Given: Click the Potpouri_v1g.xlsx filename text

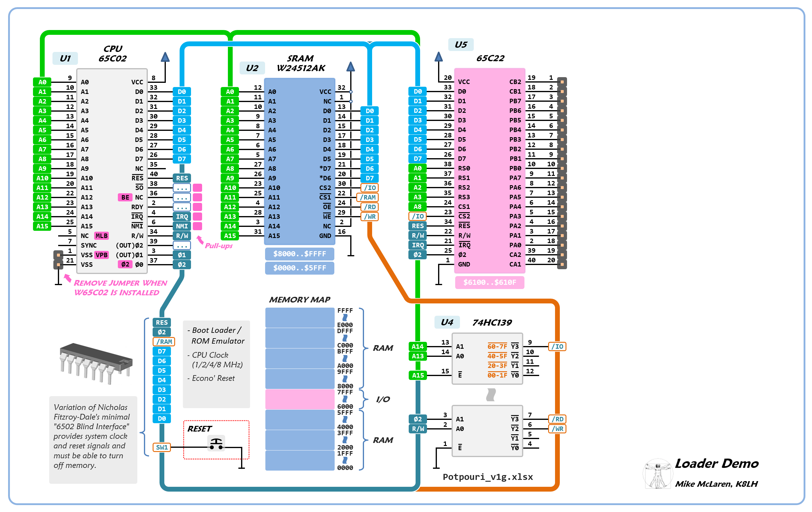Looking at the screenshot, I should [x=488, y=477].
